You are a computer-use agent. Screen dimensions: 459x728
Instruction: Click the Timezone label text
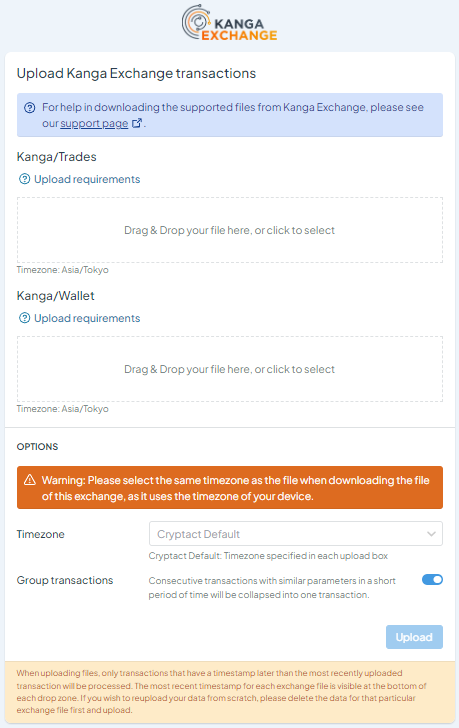pos(40,534)
